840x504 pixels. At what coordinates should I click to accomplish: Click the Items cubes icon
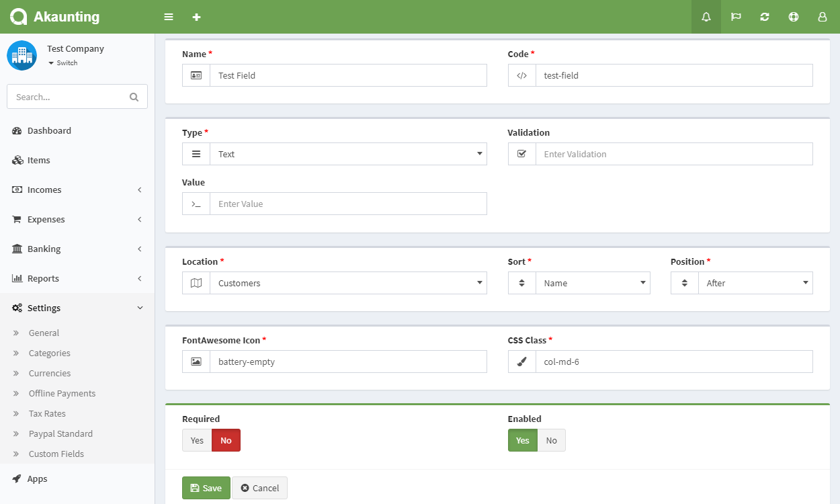point(17,160)
